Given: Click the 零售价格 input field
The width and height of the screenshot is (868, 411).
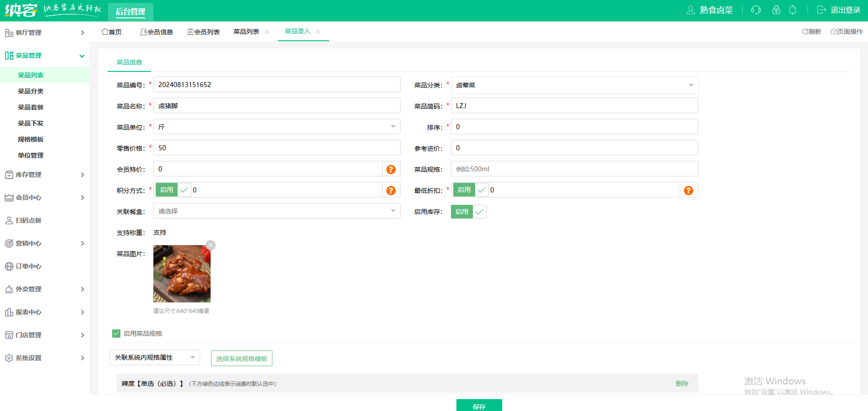Looking at the screenshot, I should pos(277,148).
